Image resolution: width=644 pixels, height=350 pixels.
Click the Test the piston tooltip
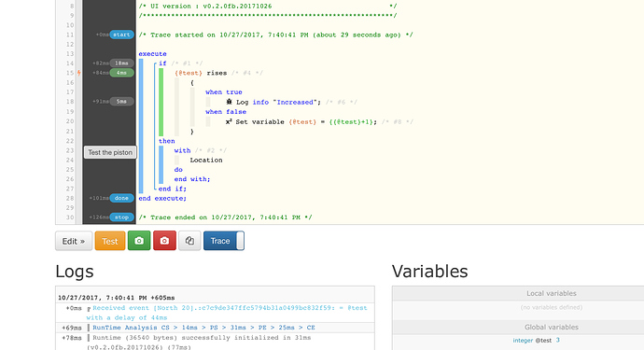pyautogui.click(x=110, y=152)
